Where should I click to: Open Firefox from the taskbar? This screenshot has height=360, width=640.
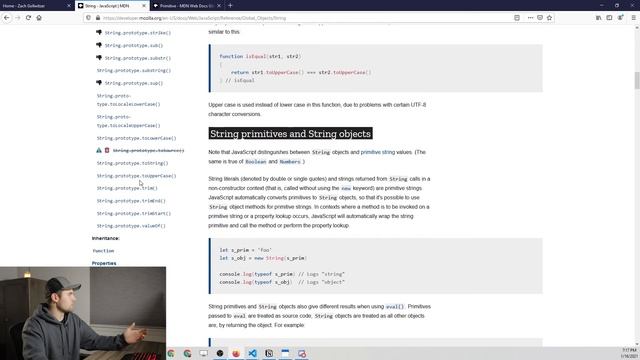tap(236, 353)
